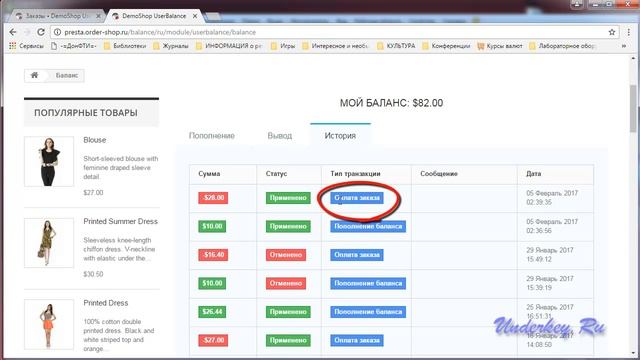Image resolution: width=640 pixels, height=360 pixels.
Task: Click the Printed Dress thumbnail image
Action: point(49,324)
